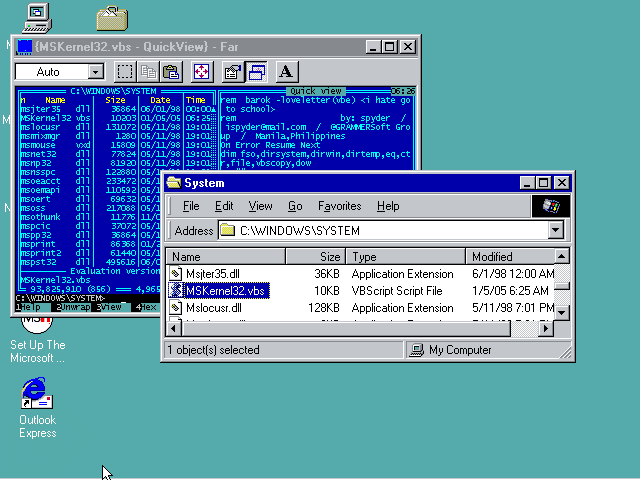Open the File menu in System window
Viewport: 640px width, 480px height.
tap(191, 206)
